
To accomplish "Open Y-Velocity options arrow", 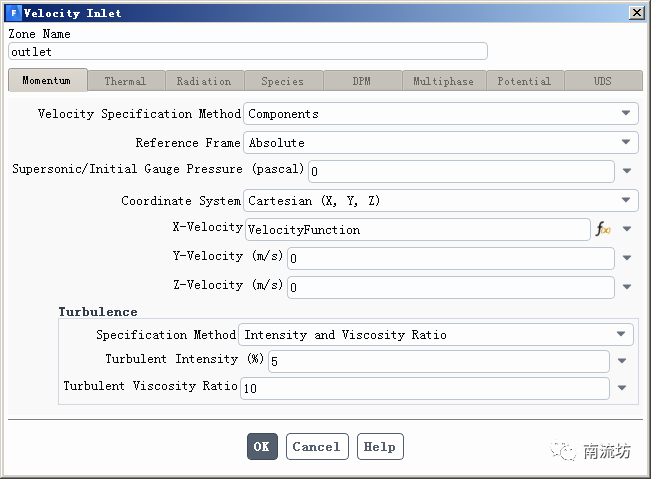I will pyautogui.click(x=627, y=258).
